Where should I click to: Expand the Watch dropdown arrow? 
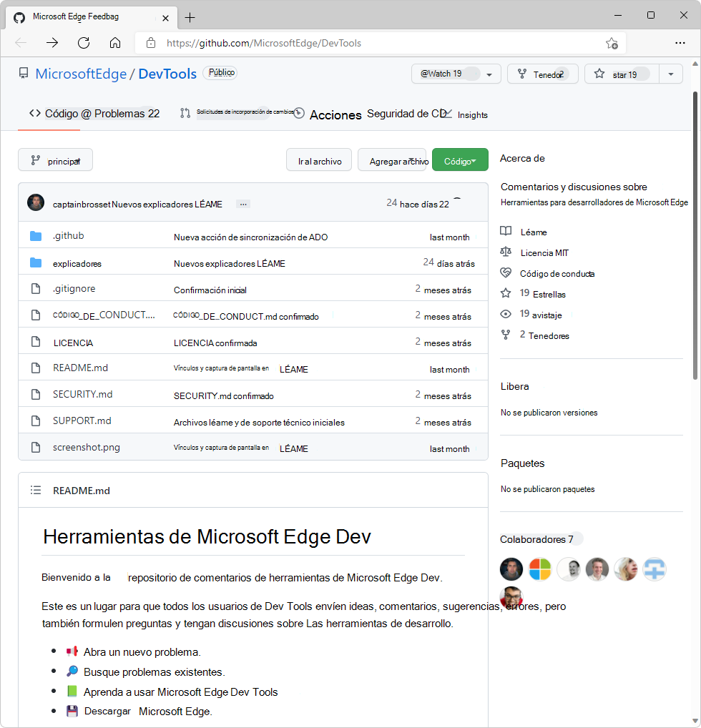490,74
